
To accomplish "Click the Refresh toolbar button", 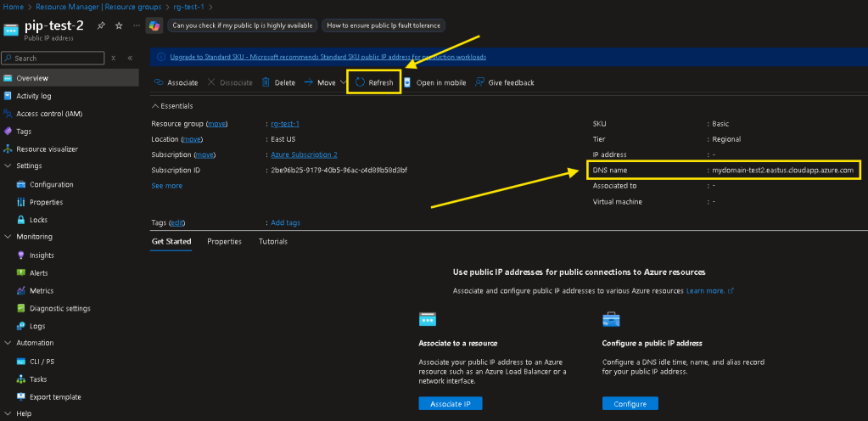I will tap(374, 82).
